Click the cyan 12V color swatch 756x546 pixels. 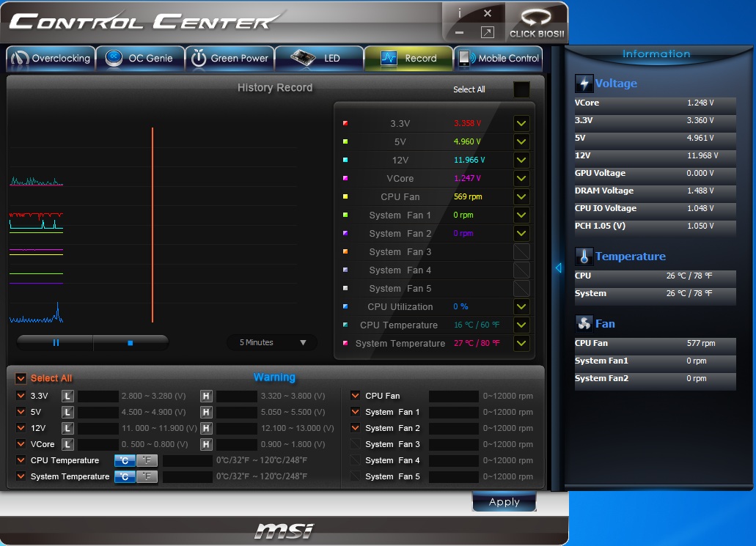pyautogui.click(x=345, y=160)
